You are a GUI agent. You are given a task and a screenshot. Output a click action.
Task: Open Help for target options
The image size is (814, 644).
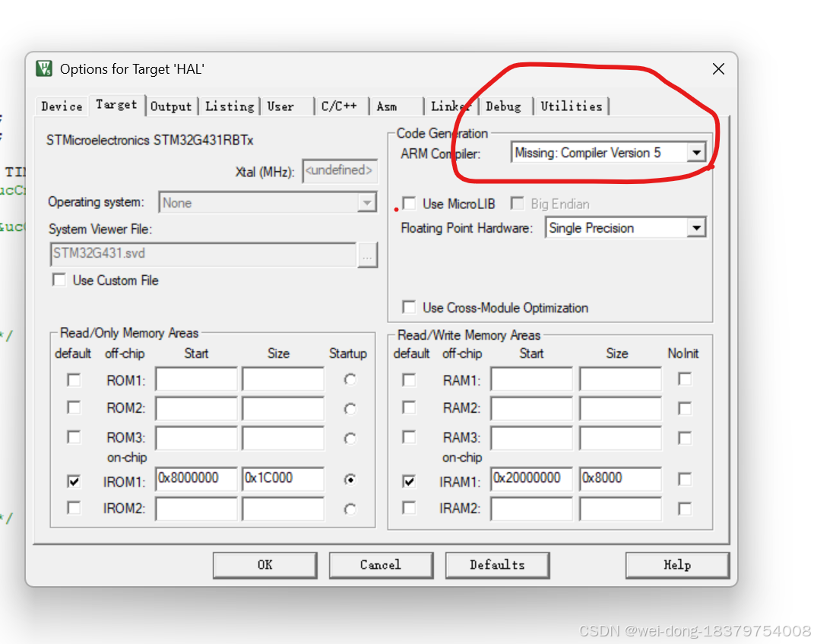pos(677,565)
